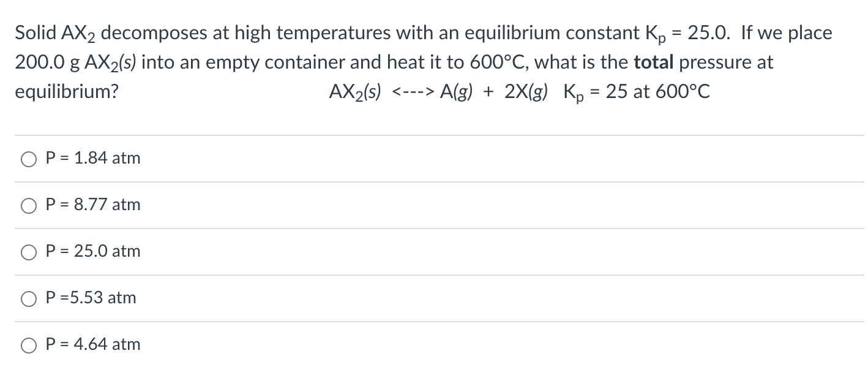
Task: Click the 'P = 8.77 atm' answer text
Action: [x=93, y=205]
